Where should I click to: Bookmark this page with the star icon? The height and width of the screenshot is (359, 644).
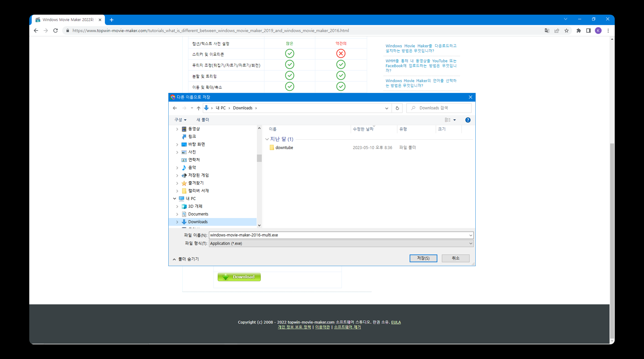tap(566, 30)
